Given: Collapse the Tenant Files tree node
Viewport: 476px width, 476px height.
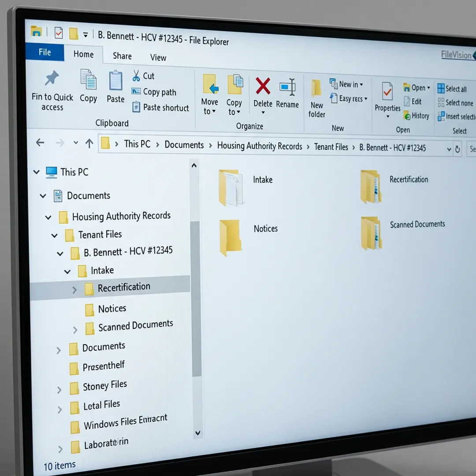Looking at the screenshot, I should point(54,235).
